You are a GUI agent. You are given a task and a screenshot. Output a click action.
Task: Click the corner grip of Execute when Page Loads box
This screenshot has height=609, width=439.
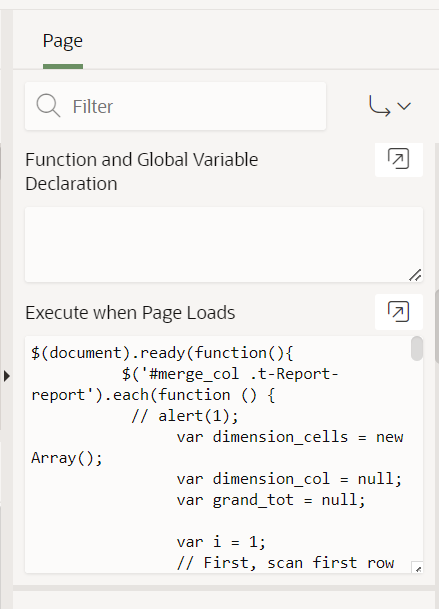[417, 567]
